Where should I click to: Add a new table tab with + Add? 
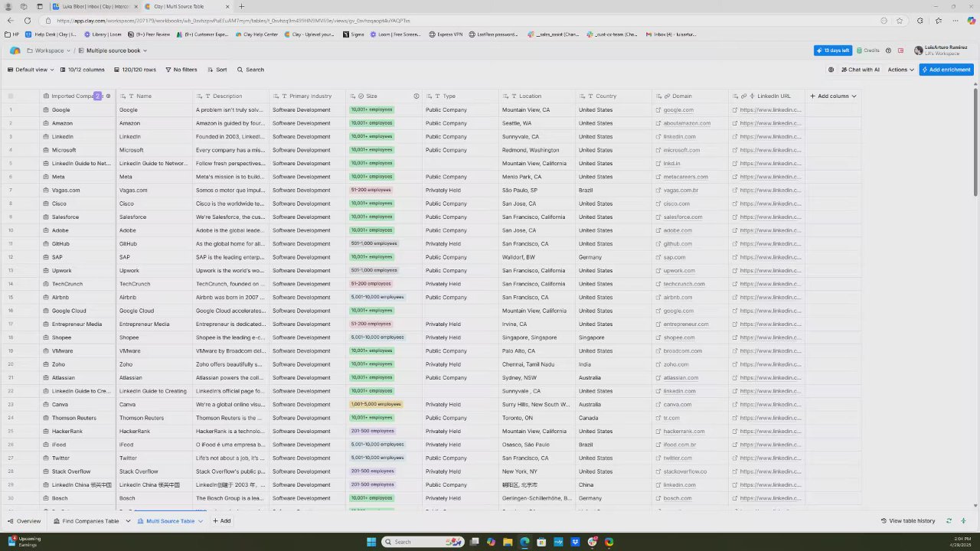coord(222,521)
